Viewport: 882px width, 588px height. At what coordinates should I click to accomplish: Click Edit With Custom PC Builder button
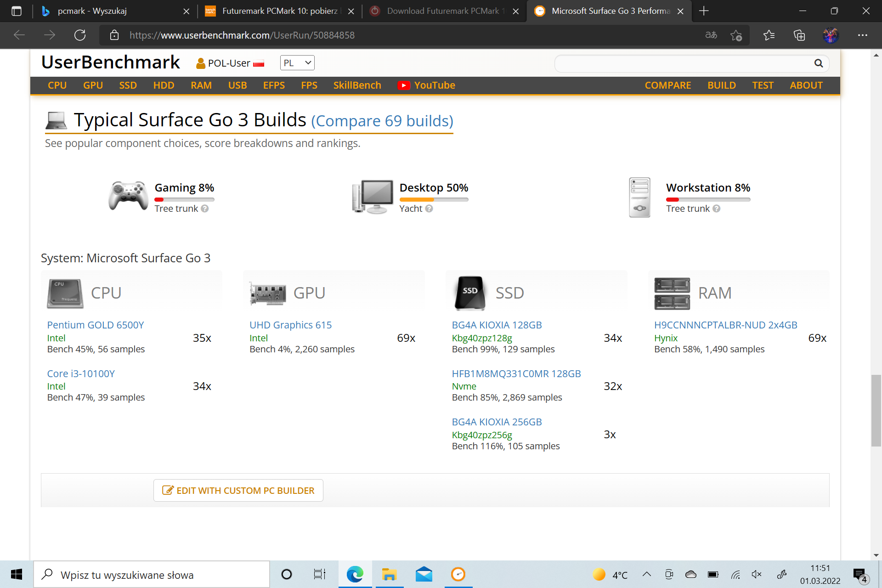coord(238,491)
